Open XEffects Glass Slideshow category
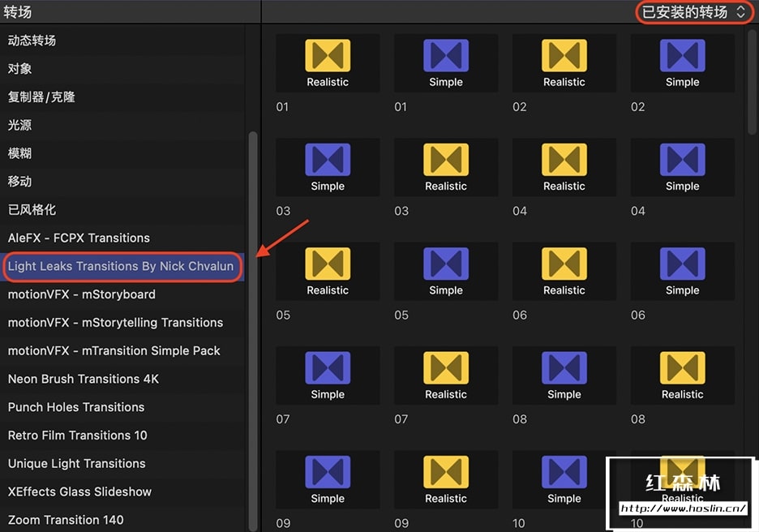Screen dimensions: 759x532 (122, 491)
